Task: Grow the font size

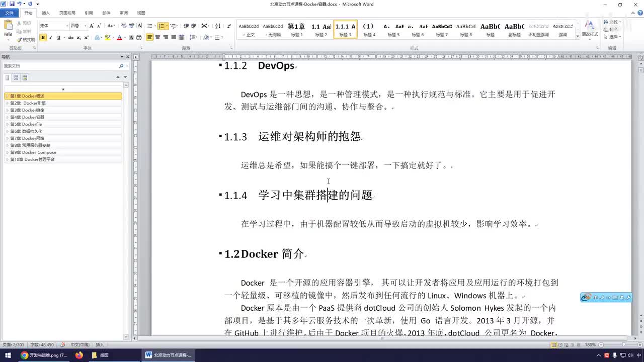Action: (x=92, y=26)
